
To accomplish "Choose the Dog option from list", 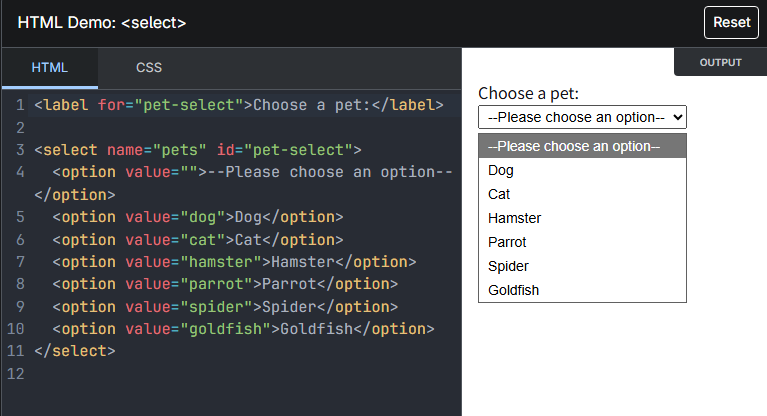I will click(501, 170).
